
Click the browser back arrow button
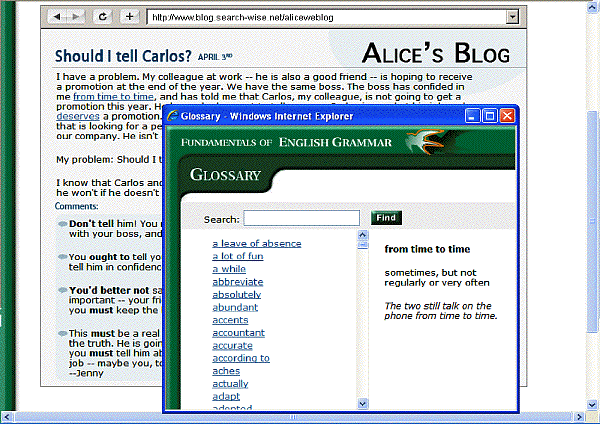click(x=56, y=17)
